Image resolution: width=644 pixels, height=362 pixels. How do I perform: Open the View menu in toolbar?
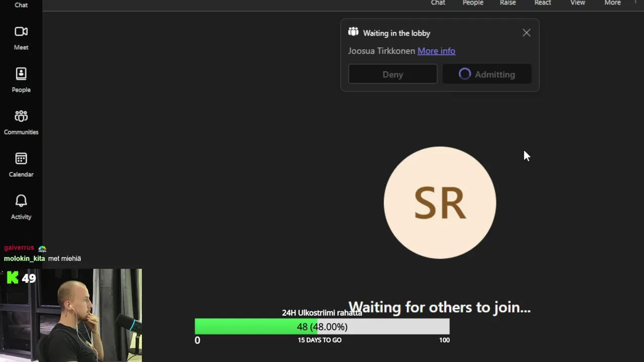coord(578,3)
